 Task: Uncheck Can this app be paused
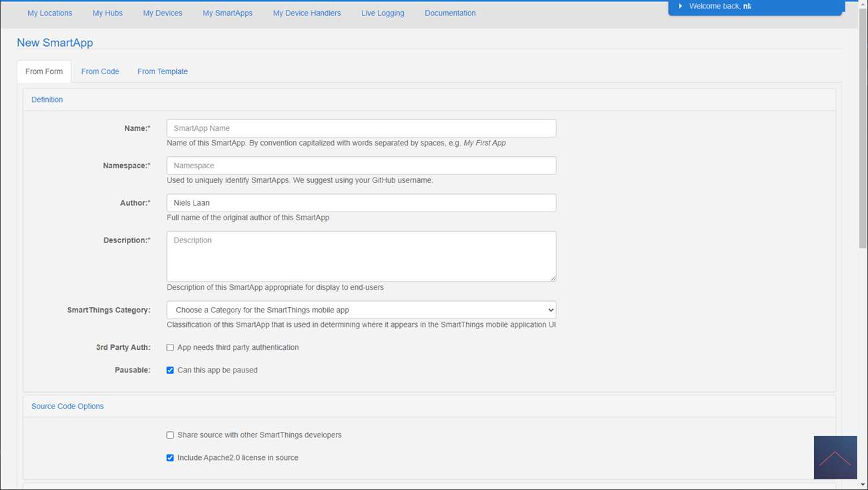point(170,371)
